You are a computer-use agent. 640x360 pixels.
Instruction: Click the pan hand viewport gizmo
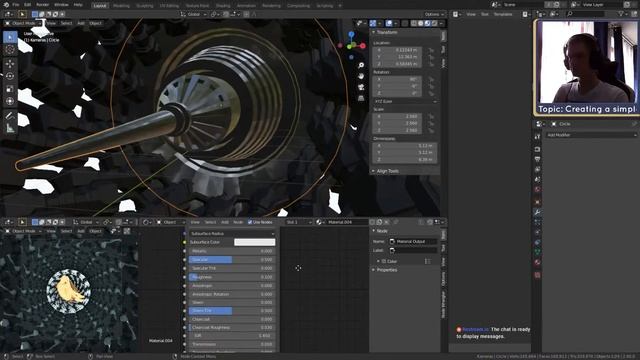click(361, 76)
